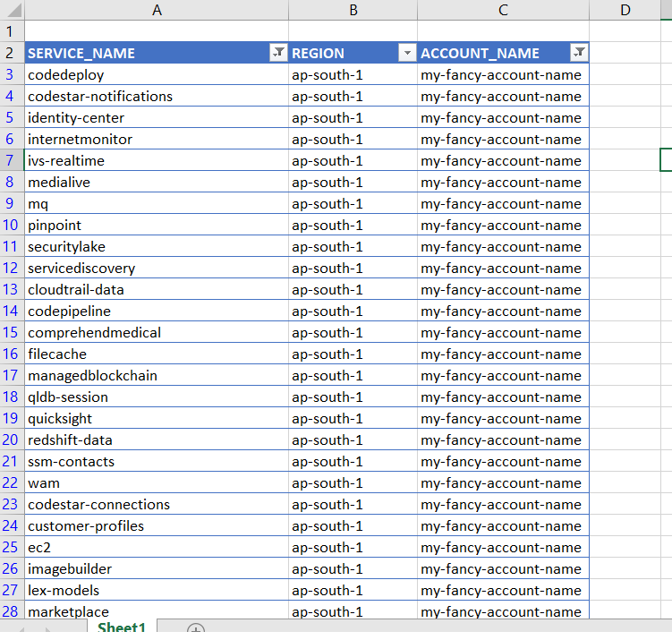Screen dimensions: 672x640
Task: Switch to the Sheet1 tab
Action: tap(122, 627)
